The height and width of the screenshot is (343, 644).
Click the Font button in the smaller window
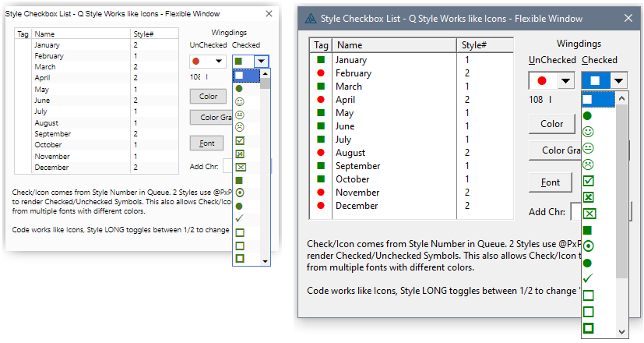click(206, 143)
